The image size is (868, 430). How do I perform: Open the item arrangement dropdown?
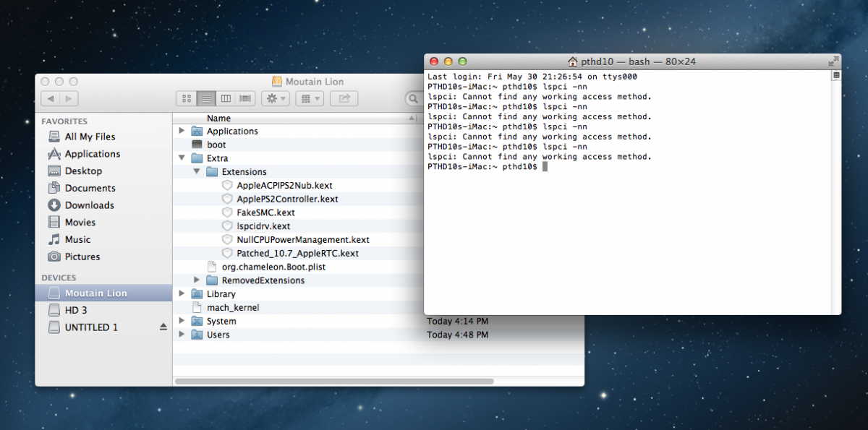(x=309, y=98)
